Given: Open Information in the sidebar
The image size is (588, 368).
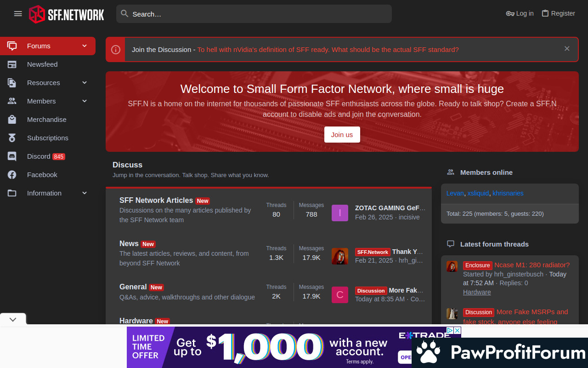Looking at the screenshot, I should [x=44, y=193].
